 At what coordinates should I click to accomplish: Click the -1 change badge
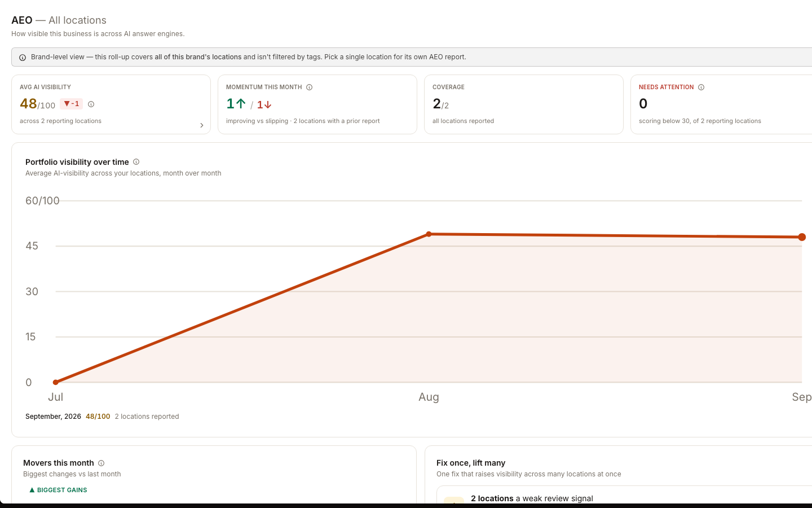pos(72,104)
